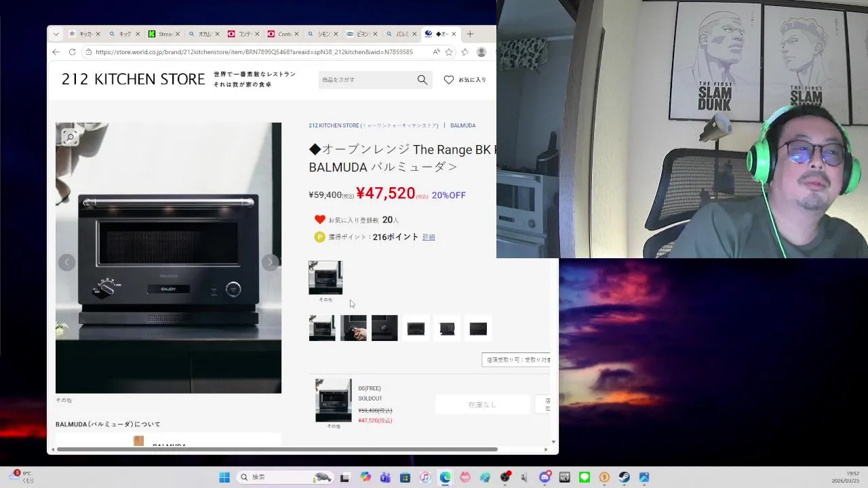Viewport: 868px width, 488px height.
Task: Show previous product image arrow
Action: 66,262
